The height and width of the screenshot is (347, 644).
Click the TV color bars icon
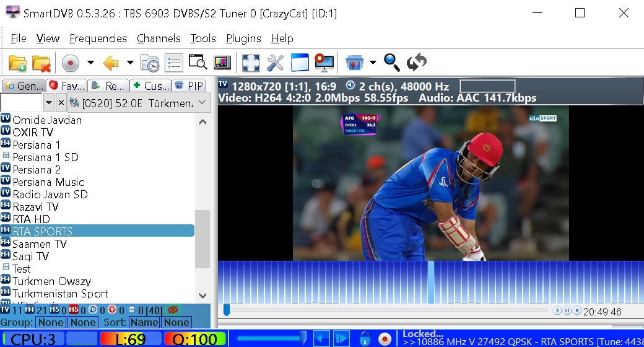(x=222, y=63)
